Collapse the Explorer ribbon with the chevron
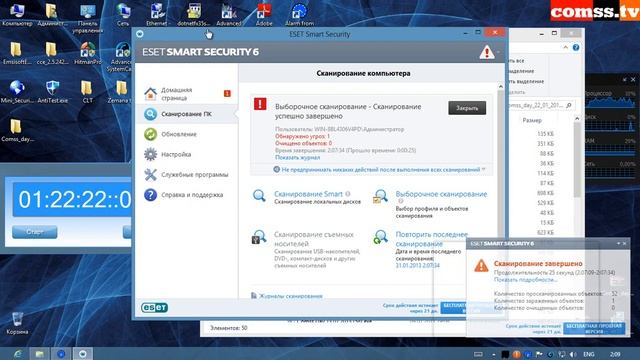Screen dimensions: 640x360 (565, 47)
